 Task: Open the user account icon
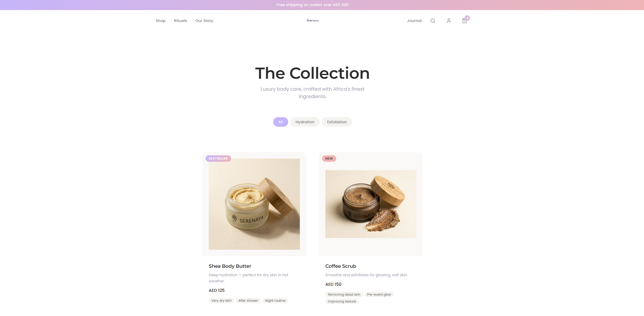point(448,21)
